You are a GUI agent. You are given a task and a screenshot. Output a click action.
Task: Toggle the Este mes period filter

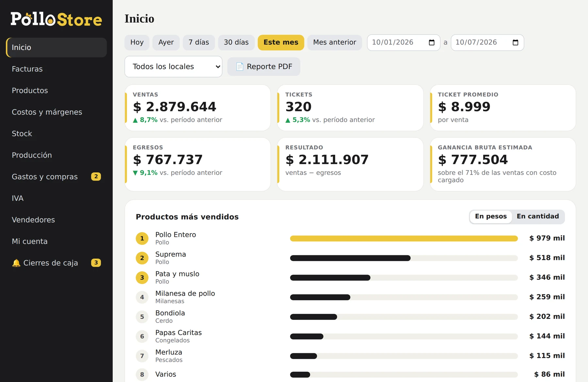281,42
